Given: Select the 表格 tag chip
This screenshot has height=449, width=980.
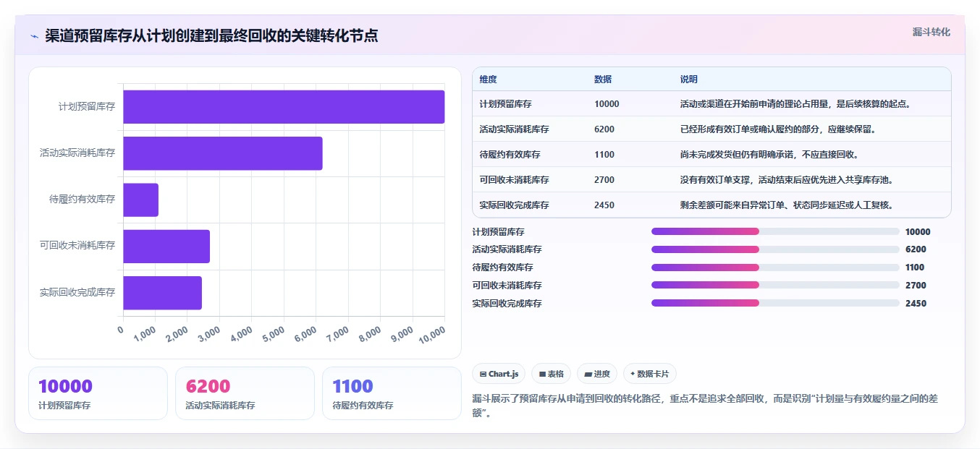Looking at the screenshot, I should click(551, 374).
